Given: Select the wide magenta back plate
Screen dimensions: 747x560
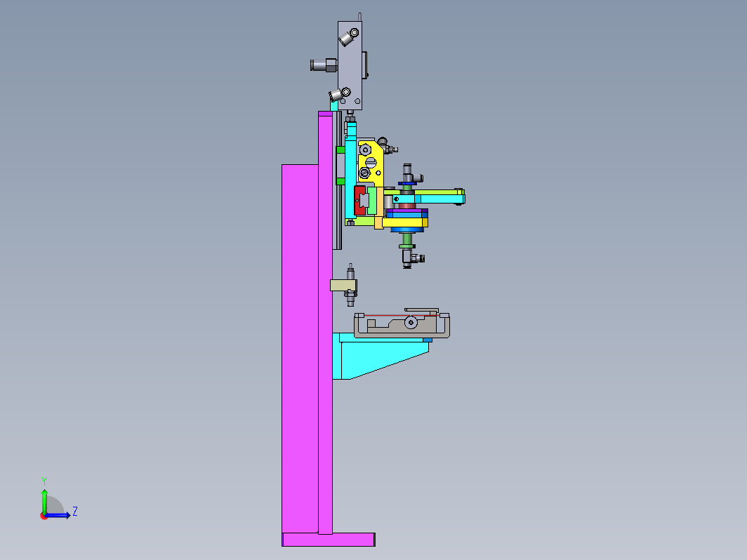Looking at the screenshot, I should [x=300, y=349].
